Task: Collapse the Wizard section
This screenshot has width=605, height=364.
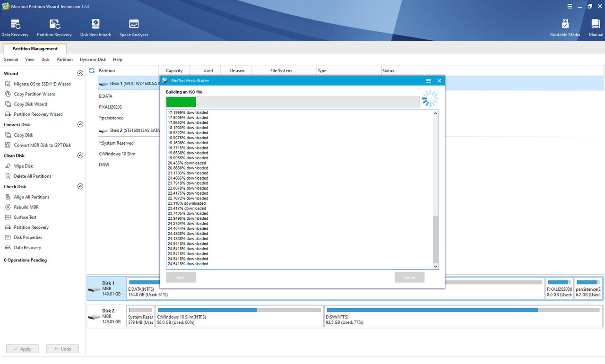Action: (x=80, y=73)
